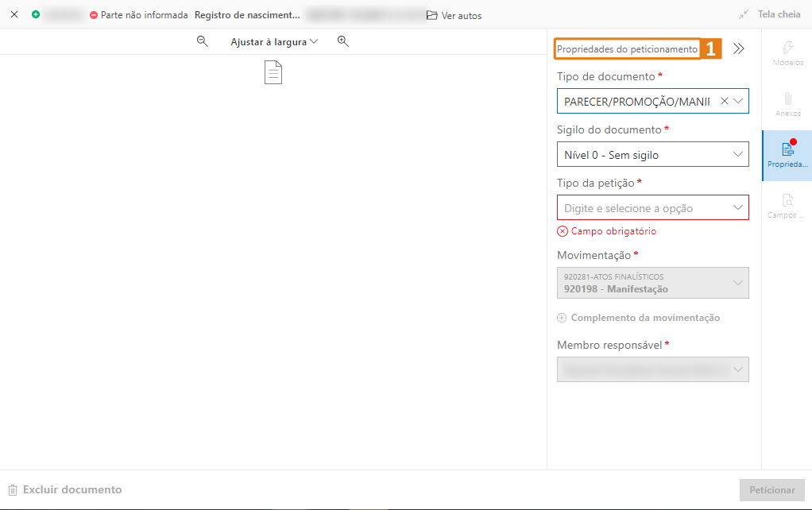This screenshot has height=510, width=812.
Task: Clear the 'Tipo de documento' selection
Action: (x=724, y=101)
